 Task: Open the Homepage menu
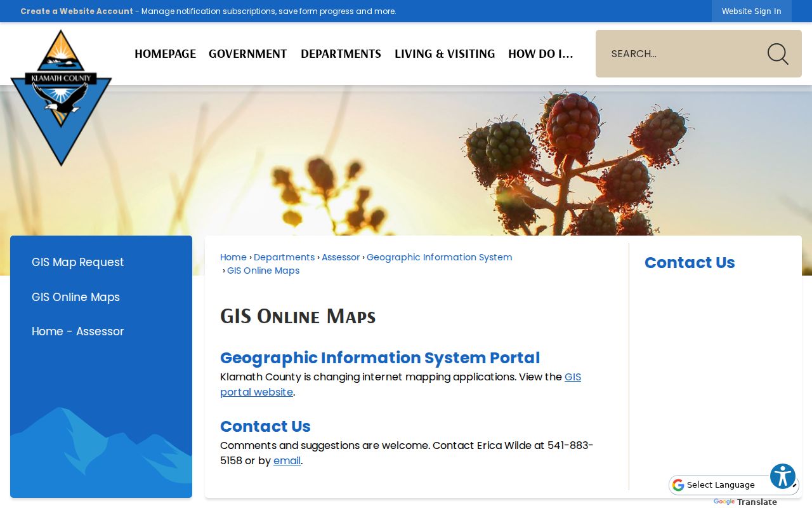tap(165, 54)
